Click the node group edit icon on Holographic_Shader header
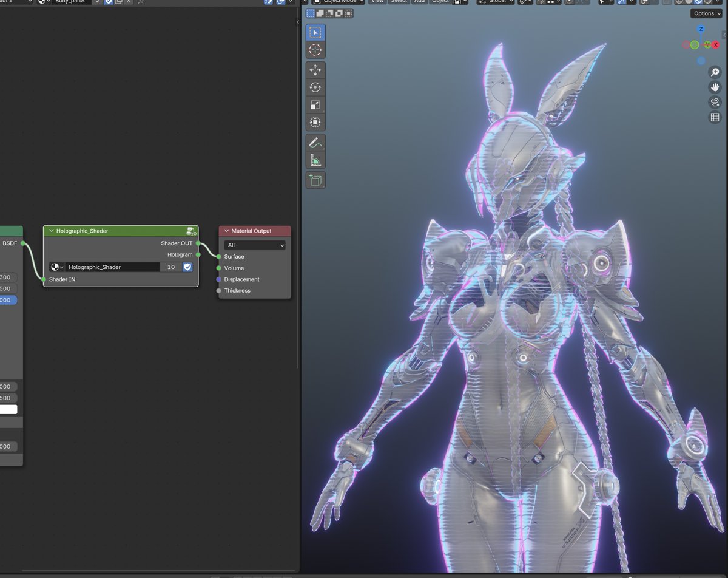This screenshot has height=578, width=728. pos(191,231)
